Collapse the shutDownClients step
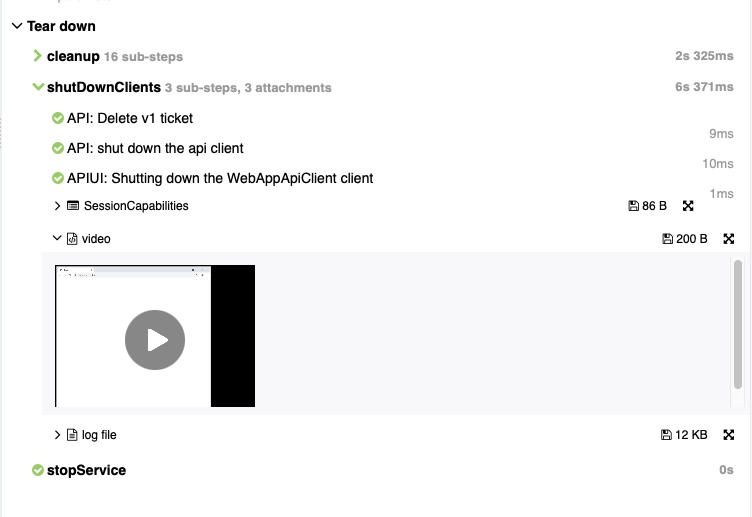 38,87
